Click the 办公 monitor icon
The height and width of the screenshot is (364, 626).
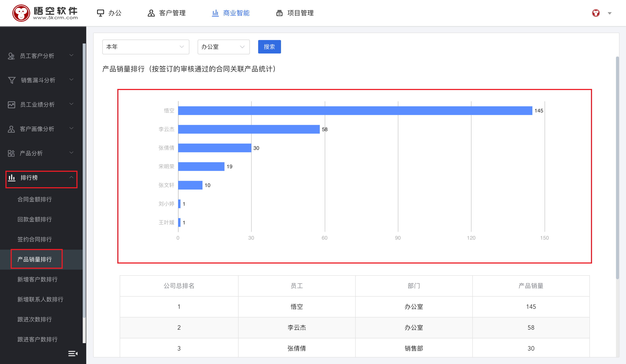pyautogui.click(x=100, y=13)
